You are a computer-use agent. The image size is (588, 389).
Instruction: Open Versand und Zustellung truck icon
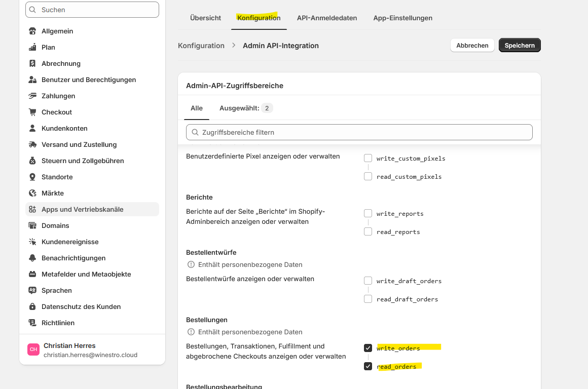[x=32, y=144]
